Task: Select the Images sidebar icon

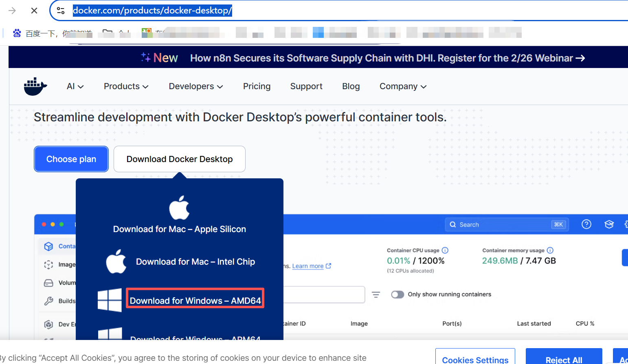Action: tap(48, 265)
